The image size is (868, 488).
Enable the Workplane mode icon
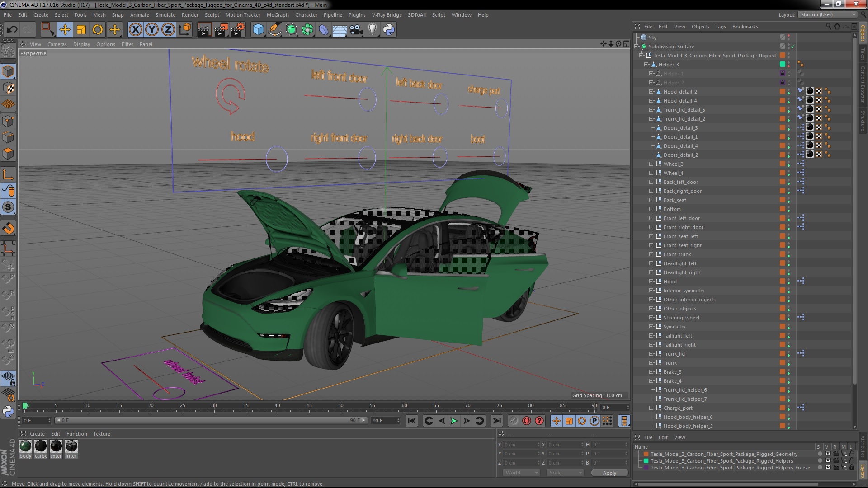[8, 104]
